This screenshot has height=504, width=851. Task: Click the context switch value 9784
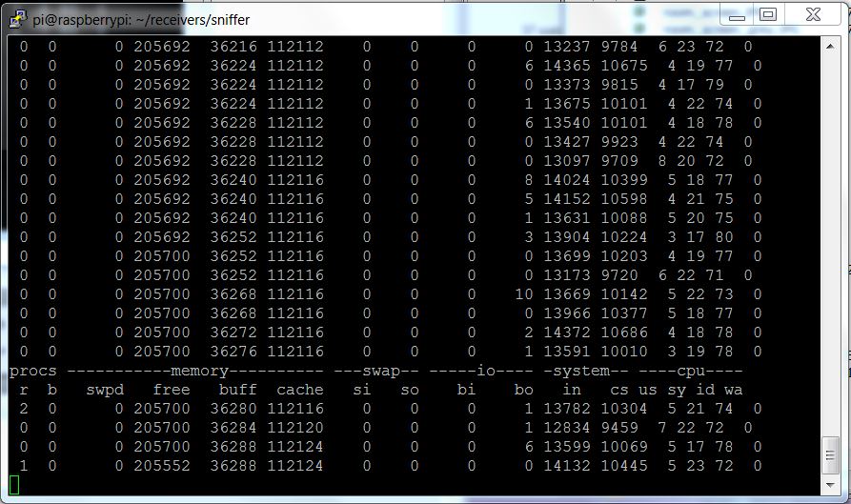click(619, 47)
